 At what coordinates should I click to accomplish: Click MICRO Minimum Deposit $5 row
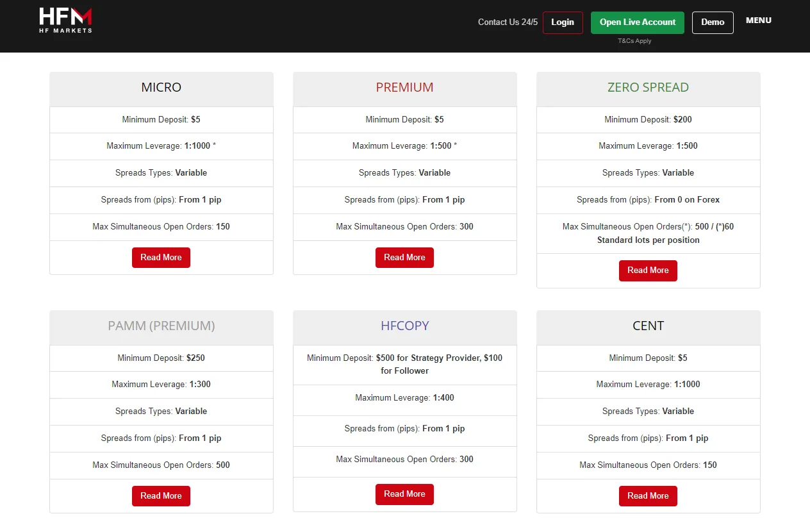tap(161, 120)
